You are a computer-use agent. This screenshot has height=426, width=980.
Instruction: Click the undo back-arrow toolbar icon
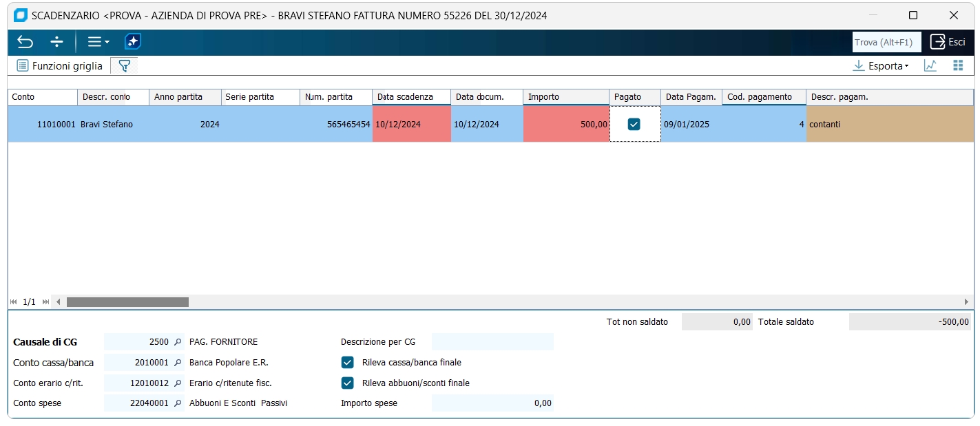click(x=25, y=42)
